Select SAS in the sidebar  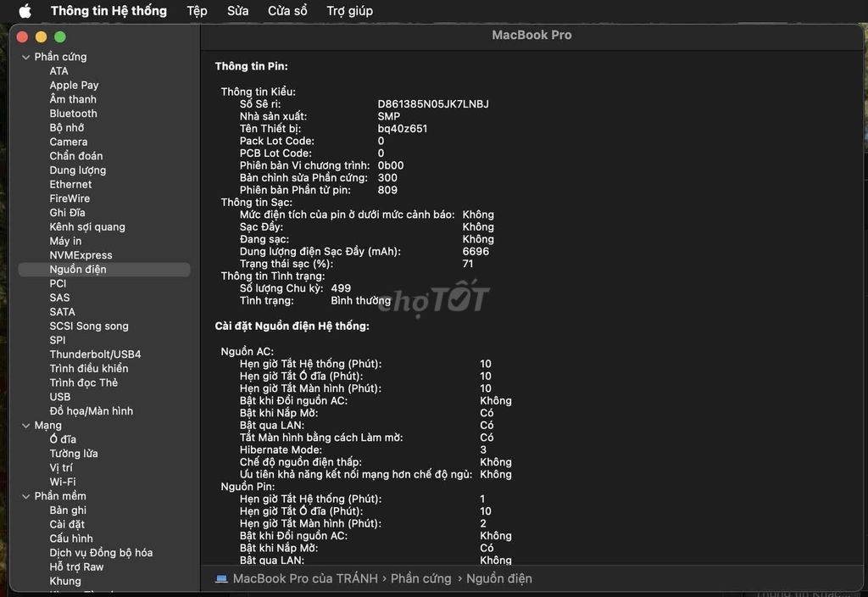click(x=59, y=298)
